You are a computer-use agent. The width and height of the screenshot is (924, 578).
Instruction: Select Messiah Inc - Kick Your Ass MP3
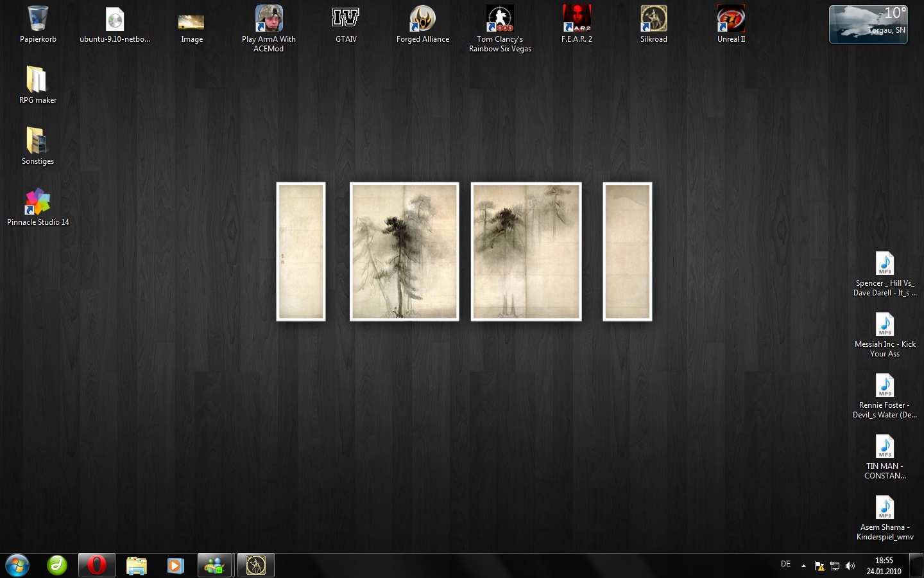click(x=885, y=335)
